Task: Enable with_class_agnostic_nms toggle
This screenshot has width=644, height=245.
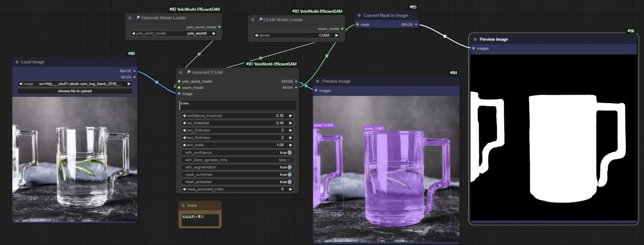Action: click(289, 160)
